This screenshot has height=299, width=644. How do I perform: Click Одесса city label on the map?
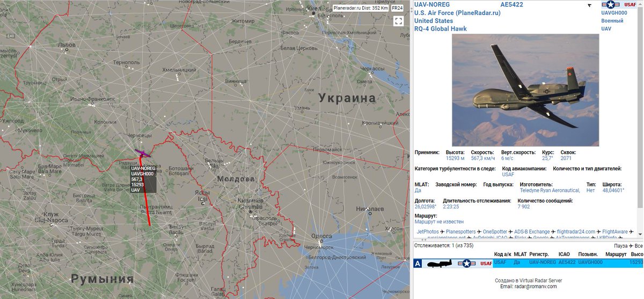tap(321, 237)
